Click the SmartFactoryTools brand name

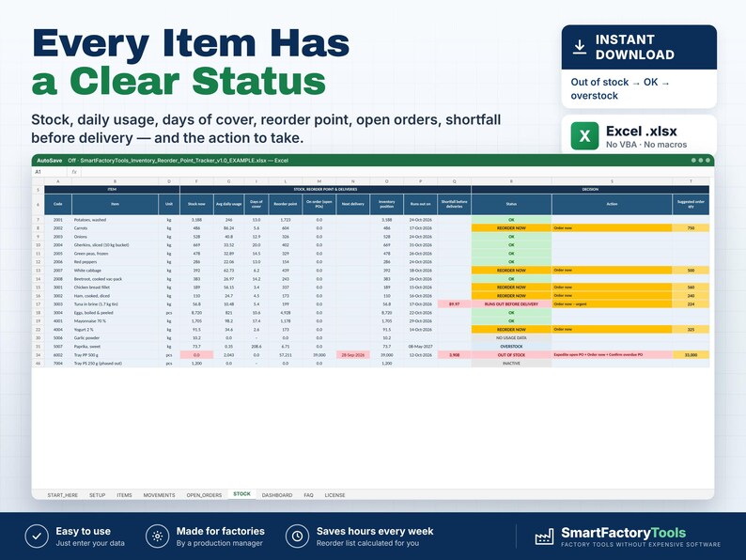point(623,533)
